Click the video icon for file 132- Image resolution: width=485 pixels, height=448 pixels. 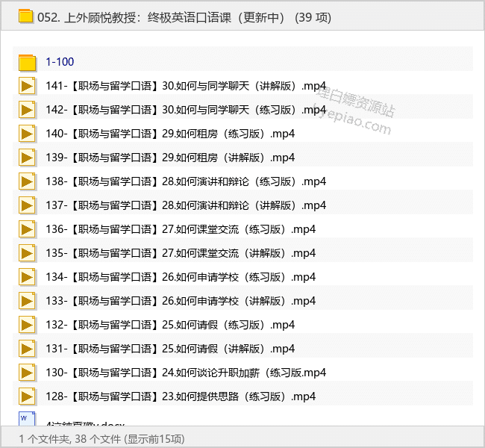click(x=27, y=325)
